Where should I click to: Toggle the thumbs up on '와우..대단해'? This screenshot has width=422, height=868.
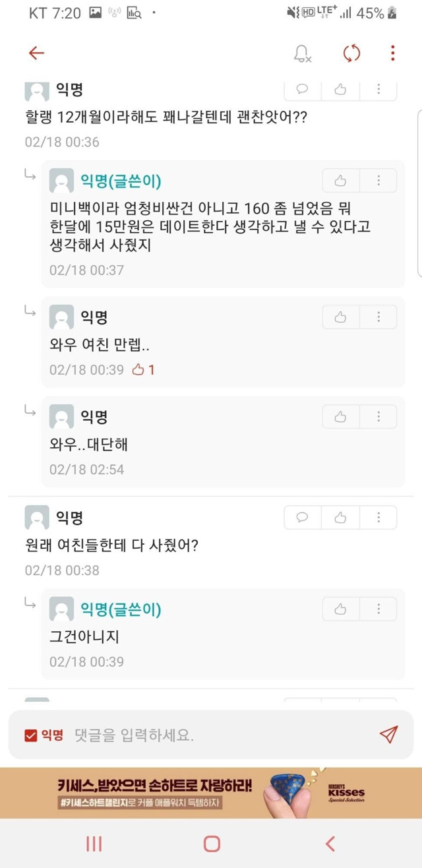pos(340,416)
